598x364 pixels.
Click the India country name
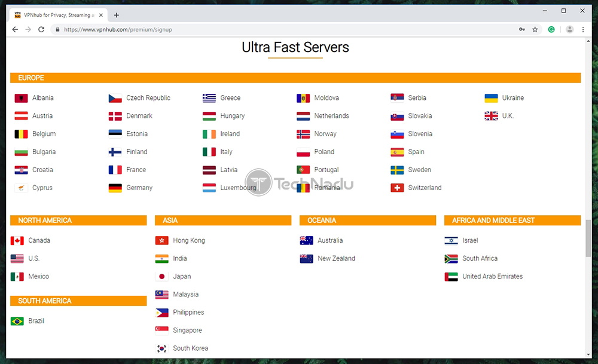179,258
